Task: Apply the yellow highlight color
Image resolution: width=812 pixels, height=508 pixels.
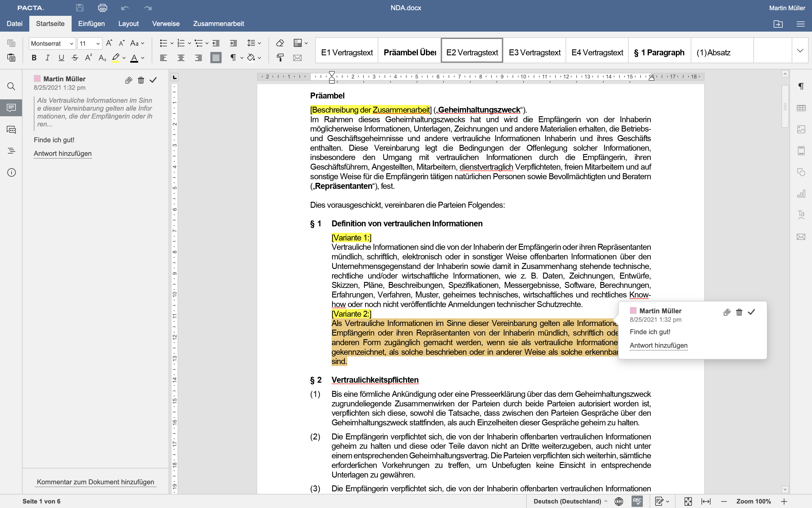Action: click(116, 58)
